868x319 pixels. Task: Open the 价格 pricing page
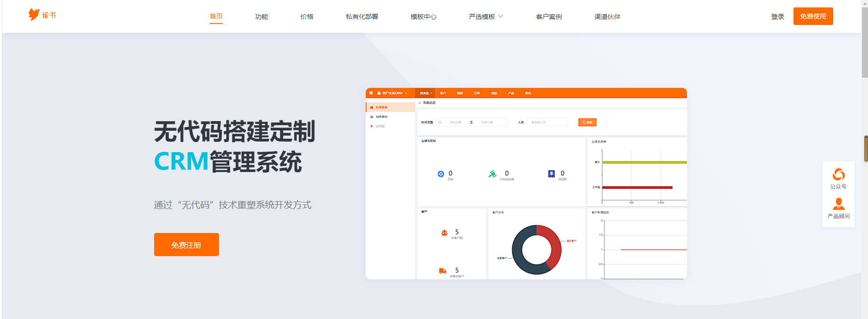(307, 17)
